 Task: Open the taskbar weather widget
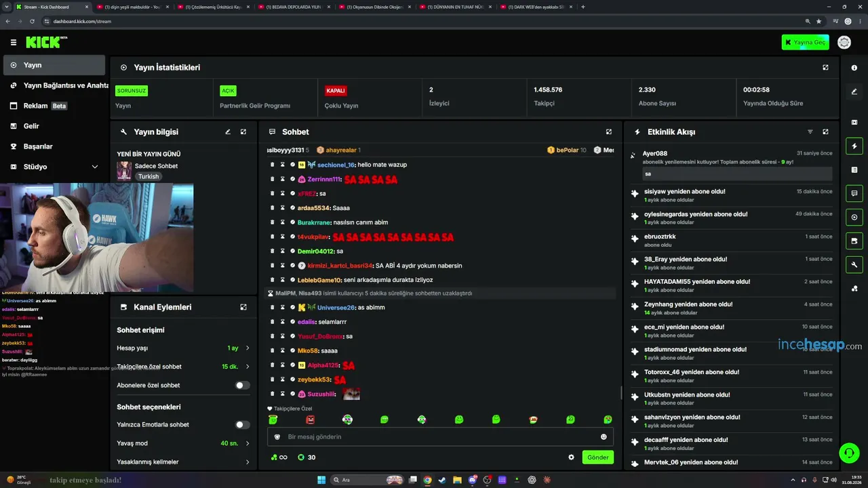pyautogui.click(x=19, y=480)
